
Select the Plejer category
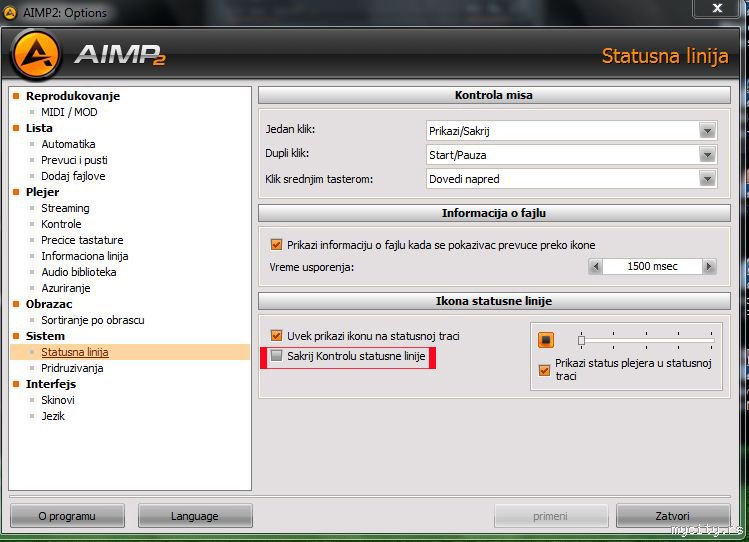43,192
